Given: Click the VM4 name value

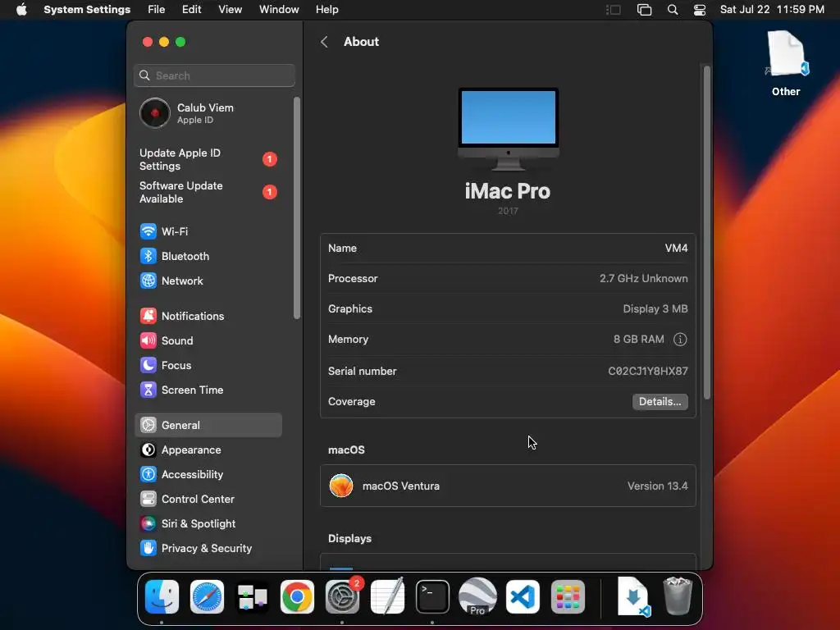Looking at the screenshot, I should (676, 248).
